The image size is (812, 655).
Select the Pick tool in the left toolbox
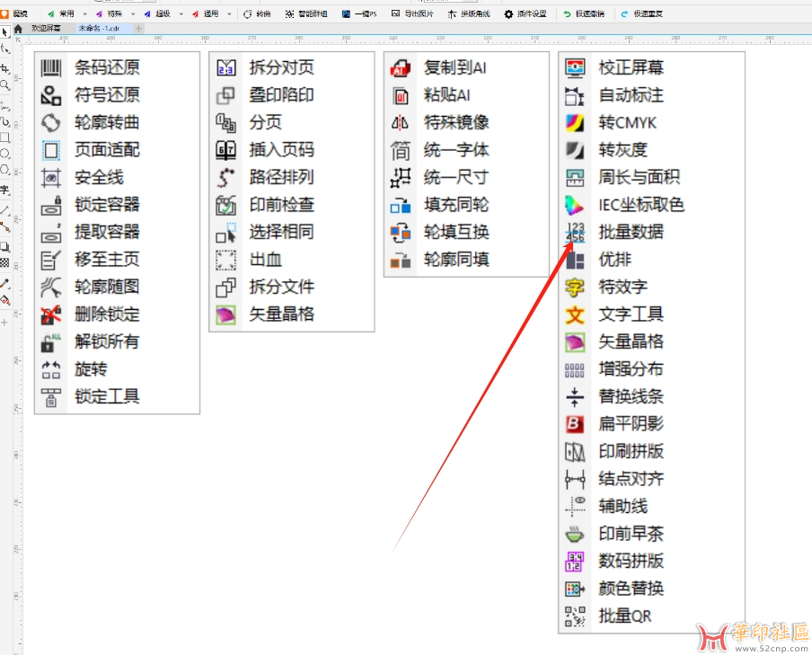tap(4, 32)
